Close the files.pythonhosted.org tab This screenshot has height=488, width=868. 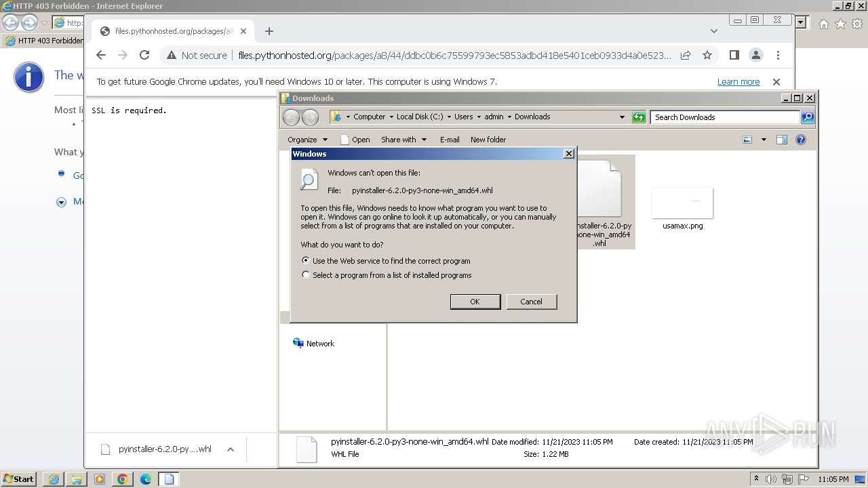click(243, 31)
